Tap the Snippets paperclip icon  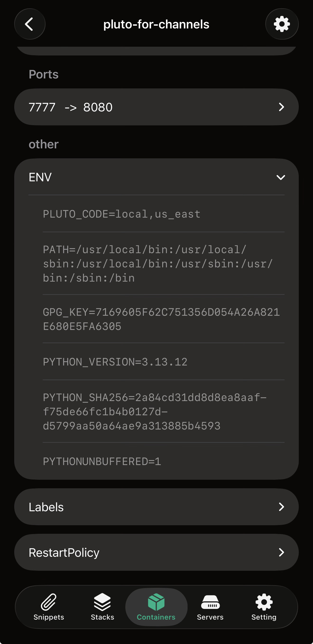click(x=49, y=602)
